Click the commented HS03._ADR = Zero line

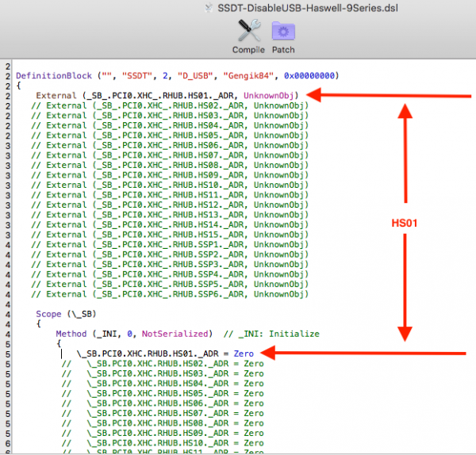coord(163,373)
